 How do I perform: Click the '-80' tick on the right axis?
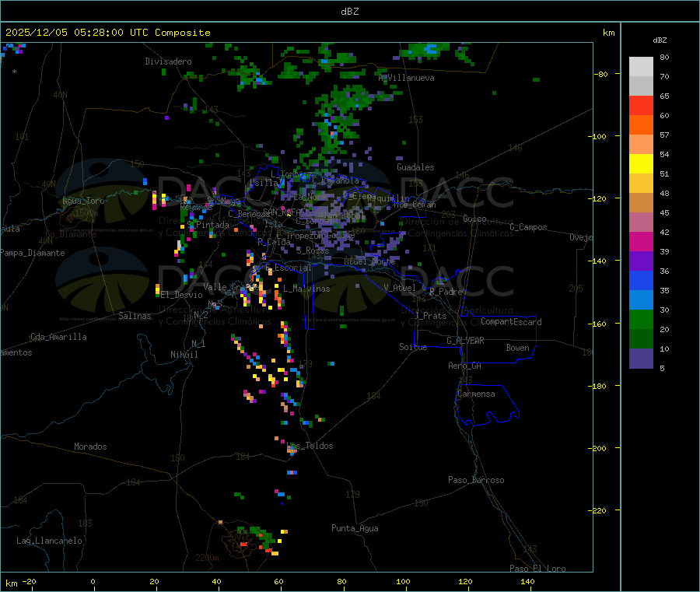click(601, 74)
